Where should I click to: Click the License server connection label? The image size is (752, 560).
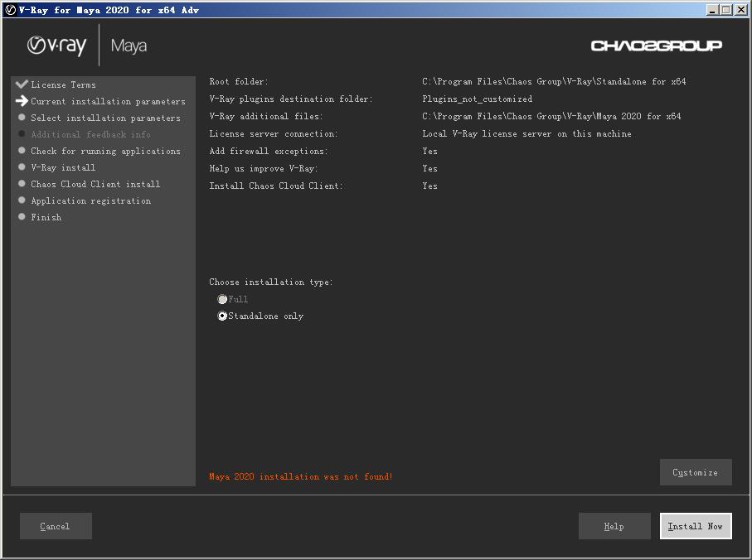tap(274, 133)
